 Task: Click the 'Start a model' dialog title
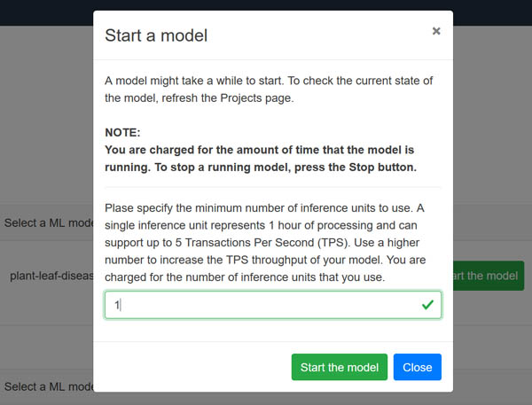click(156, 35)
